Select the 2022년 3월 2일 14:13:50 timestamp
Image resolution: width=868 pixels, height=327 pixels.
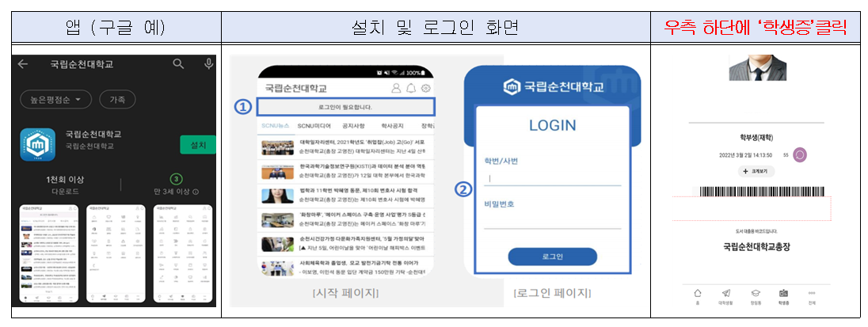(746, 155)
